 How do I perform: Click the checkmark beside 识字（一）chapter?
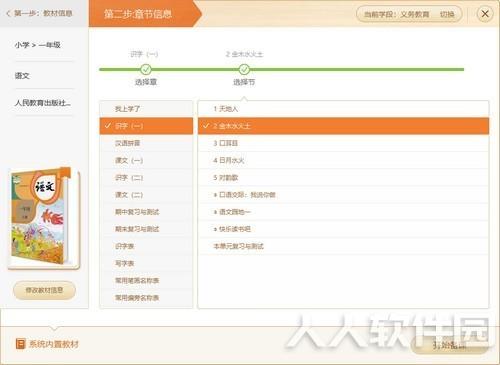click(x=107, y=126)
